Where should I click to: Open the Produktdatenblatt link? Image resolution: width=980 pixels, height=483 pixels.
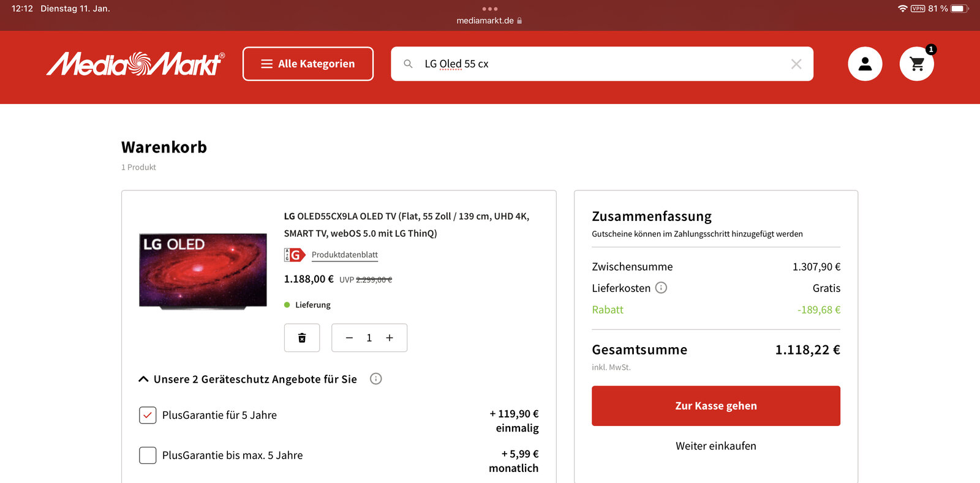tap(344, 255)
